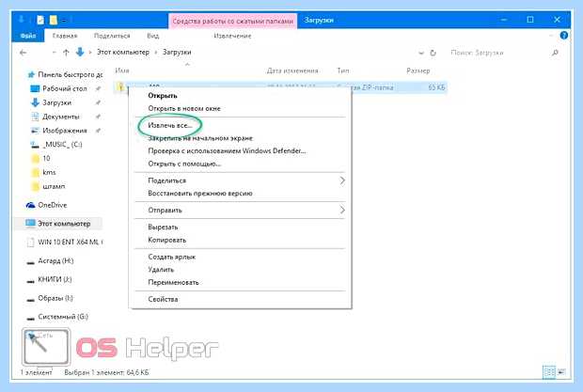This screenshot has height=392, width=583.
Task: Open the Quick Access Toolbar customize dropdown
Action: pos(64,20)
